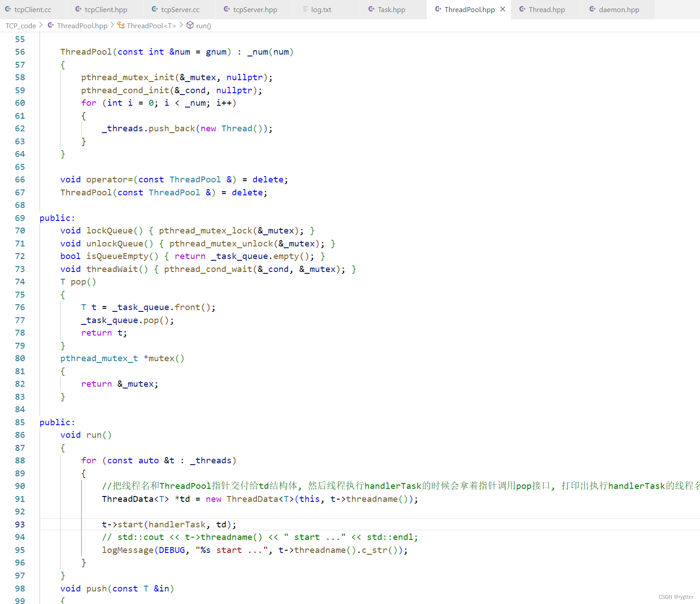Click the tcpServer.cc file icon
Image resolution: width=700 pixels, height=604 pixels.
pyautogui.click(x=155, y=9)
